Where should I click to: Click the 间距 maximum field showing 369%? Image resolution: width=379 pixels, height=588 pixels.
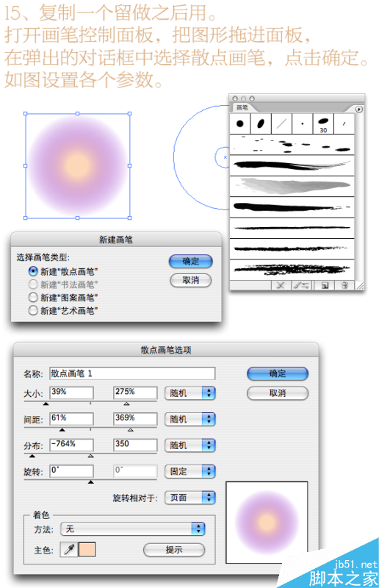pyautogui.click(x=135, y=419)
